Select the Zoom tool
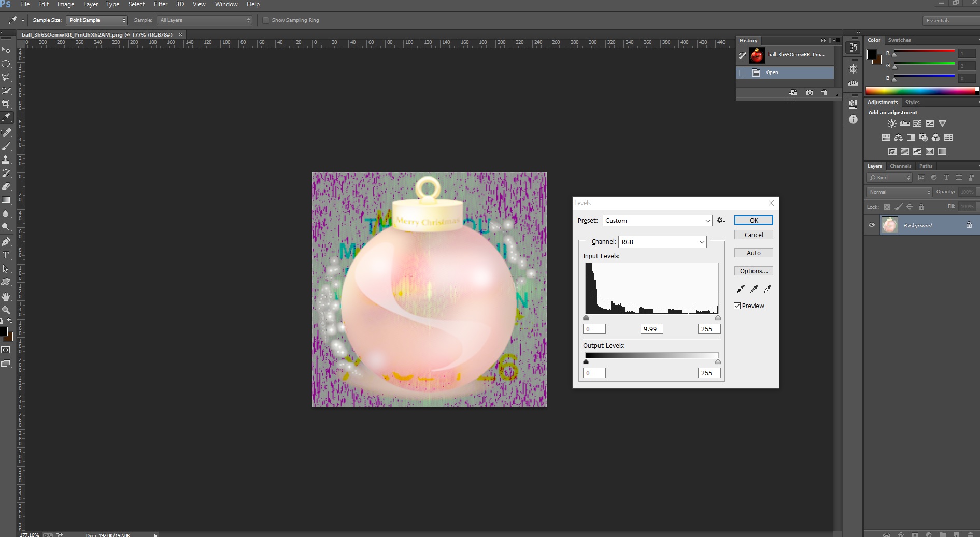This screenshot has height=537, width=980. (x=6, y=310)
